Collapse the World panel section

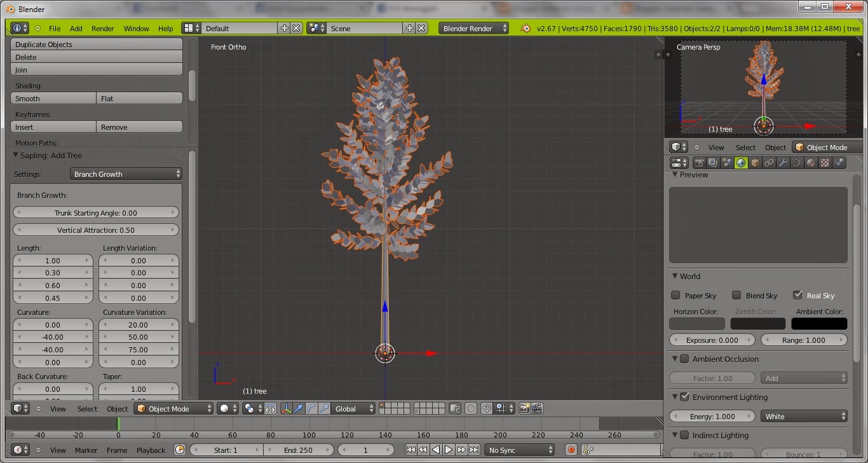[675, 276]
